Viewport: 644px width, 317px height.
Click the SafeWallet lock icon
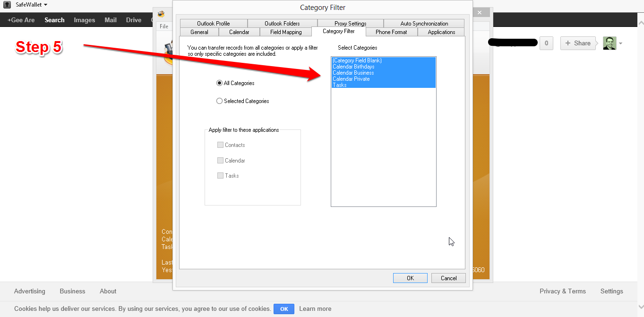pyautogui.click(x=7, y=5)
